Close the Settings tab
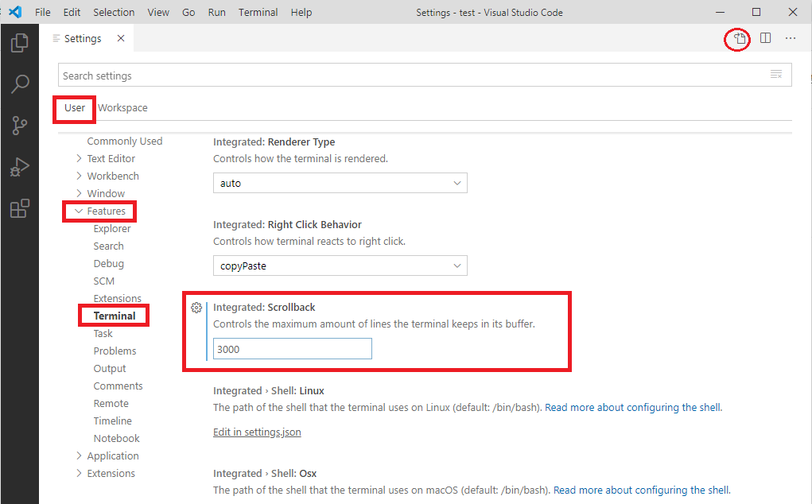The height and width of the screenshot is (504, 812). pyautogui.click(x=121, y=38)
